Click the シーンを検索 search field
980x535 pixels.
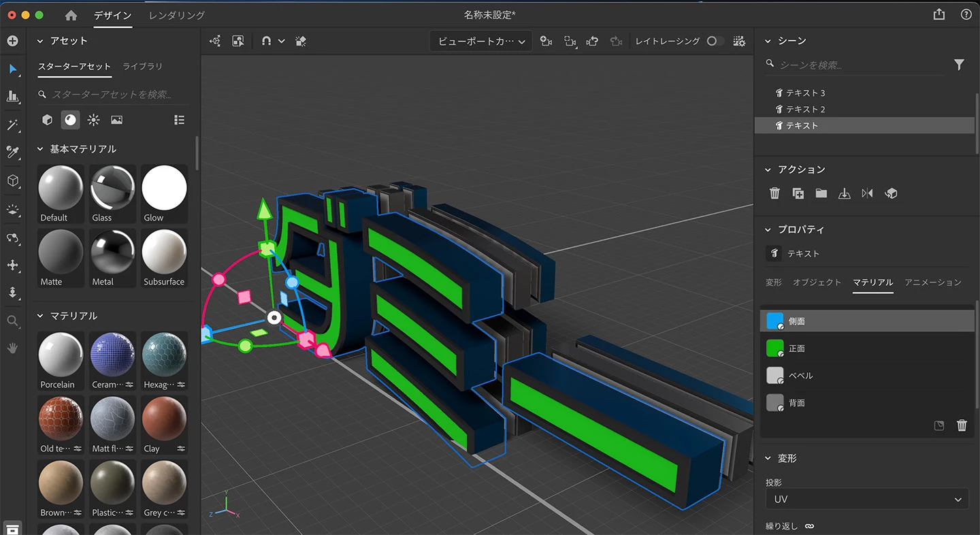pos(854,65)
